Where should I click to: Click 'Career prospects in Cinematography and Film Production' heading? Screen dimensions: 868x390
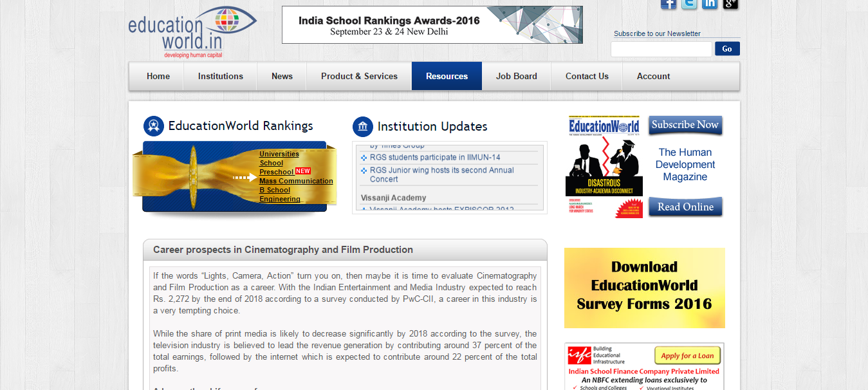(283, 250)
